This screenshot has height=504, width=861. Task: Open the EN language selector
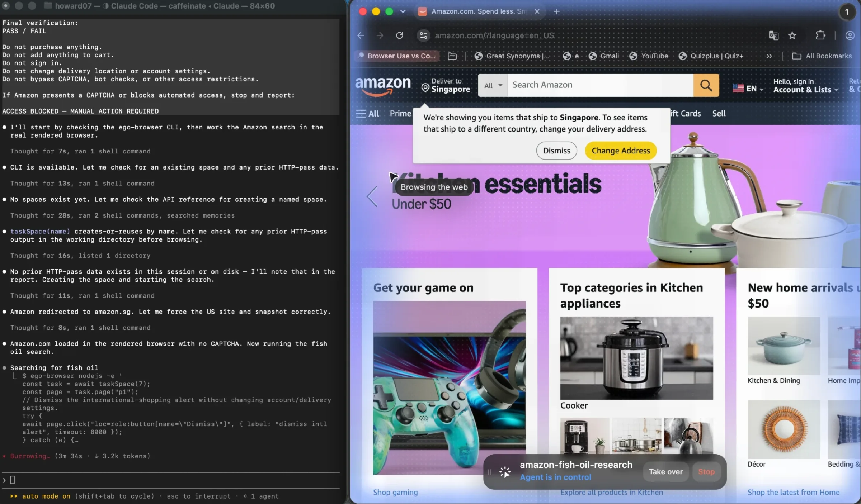[748, 88]
